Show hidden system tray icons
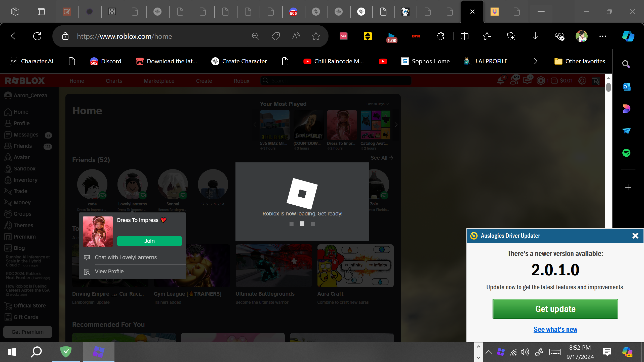Viewport: 644px width, 362px height. (x=489, y=352)
